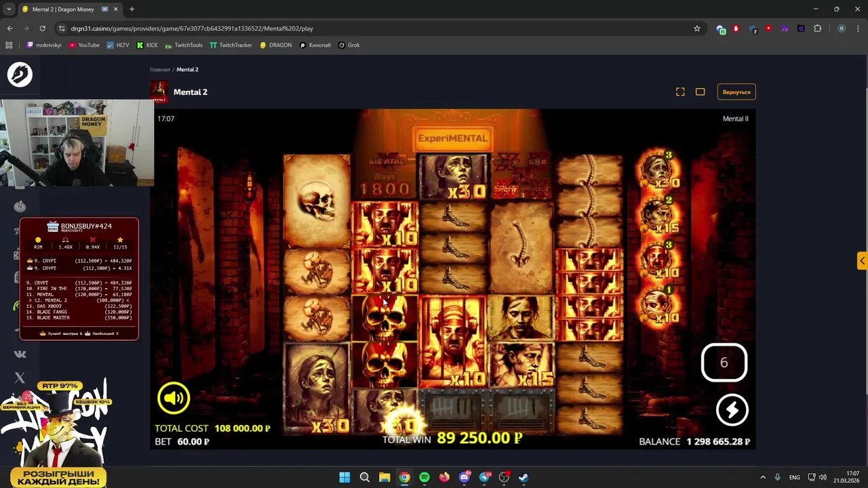Click the purple 7TV extension icon
The image size is (868, 488).
tap(785, 28)
